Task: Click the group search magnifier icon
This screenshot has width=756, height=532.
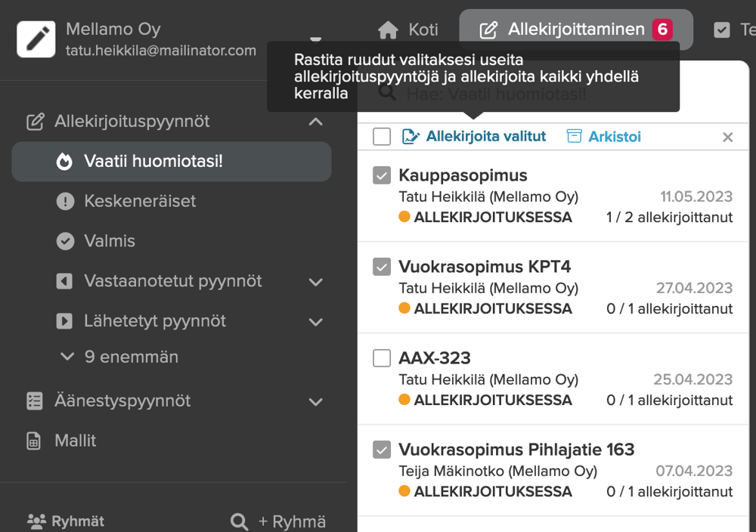Action: point(239,521)
